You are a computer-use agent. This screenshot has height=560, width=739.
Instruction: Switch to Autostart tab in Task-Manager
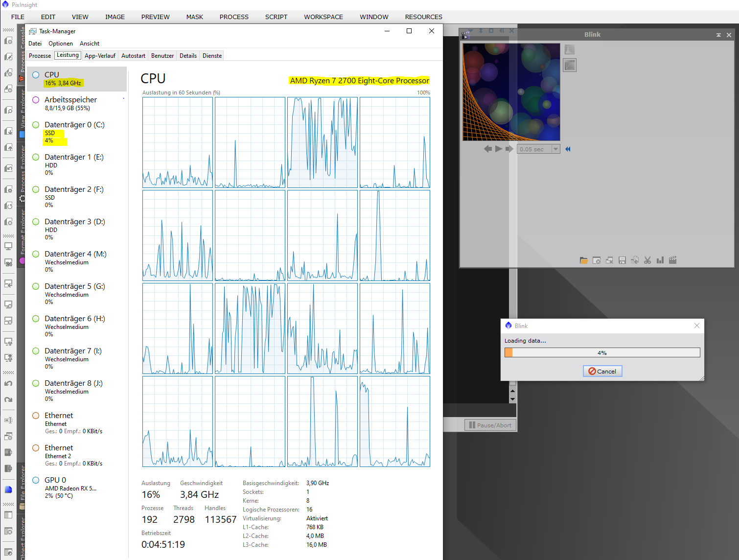pyautogui.click(x=133, y=56)
